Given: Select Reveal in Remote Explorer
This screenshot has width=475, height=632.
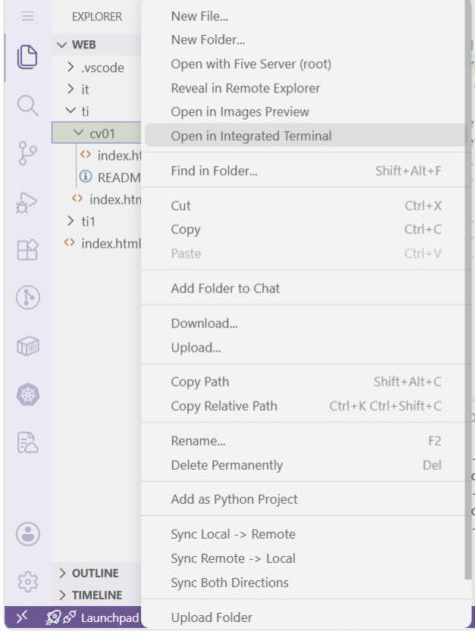Looking at the screenshot, I should [304, 88].
